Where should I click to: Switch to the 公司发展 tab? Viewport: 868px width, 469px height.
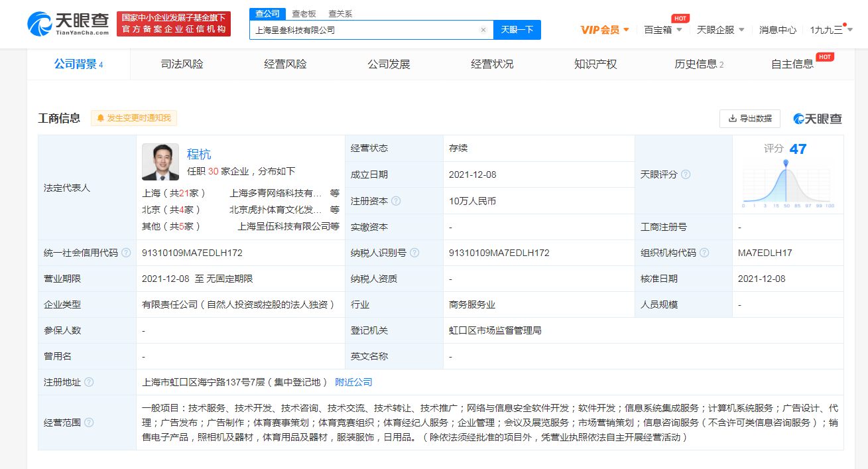(x=389, y=64)
